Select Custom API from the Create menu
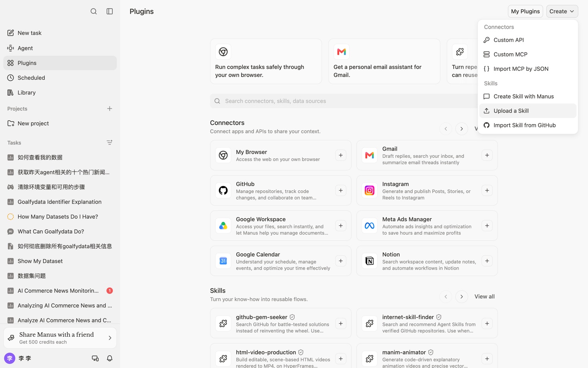The image size is (588, 368). click(x=528, y=40)
